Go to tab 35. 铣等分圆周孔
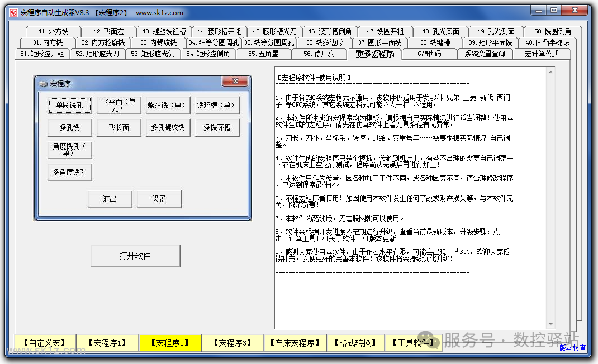598x364 pixels. pyautogui.click(x=269, y=42)
